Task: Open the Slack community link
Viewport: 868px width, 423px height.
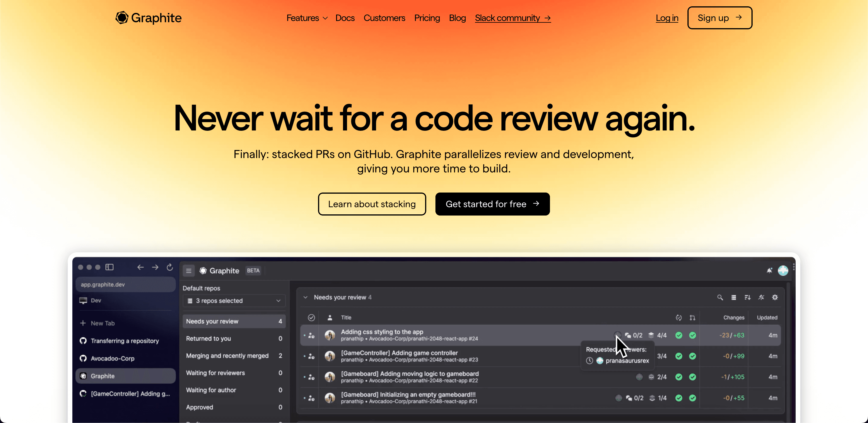Action: click(513, 18)
